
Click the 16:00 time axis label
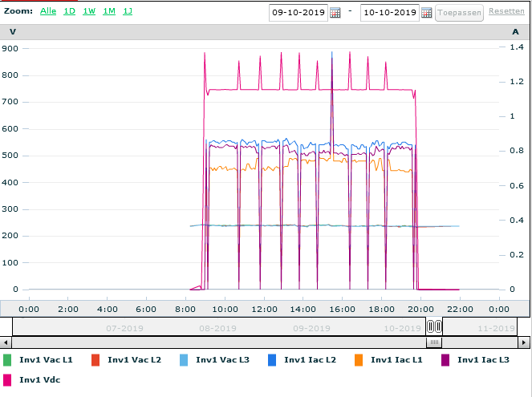[x=343, y=310]
